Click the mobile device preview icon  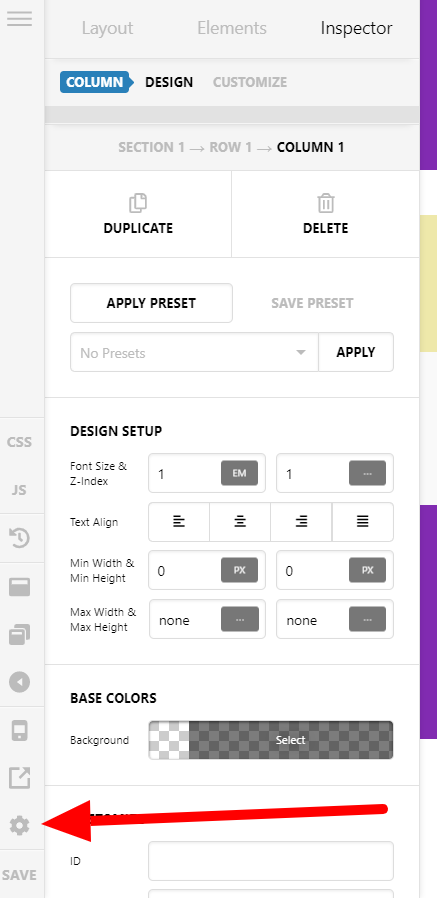(19, 731)
